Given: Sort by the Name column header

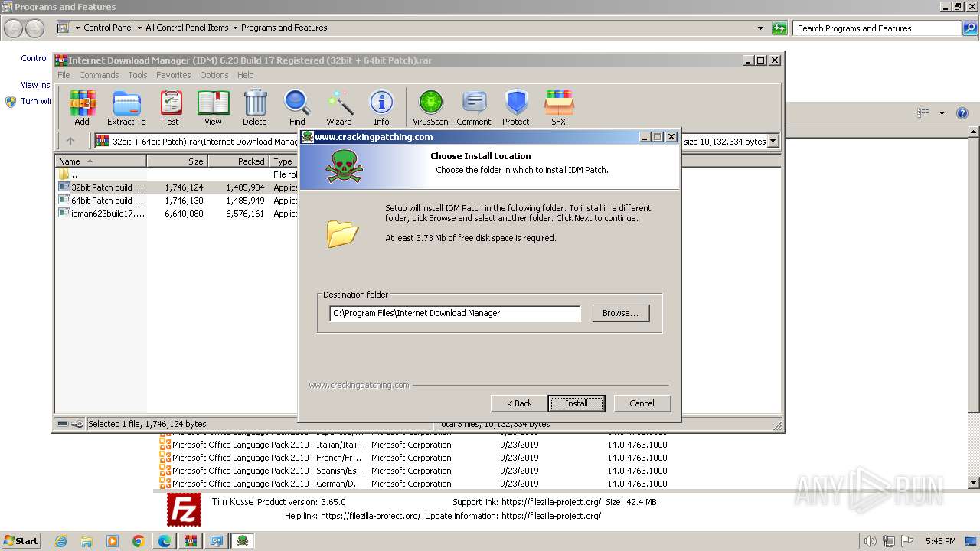Looking at the screenshot, I should pos(100,161).
